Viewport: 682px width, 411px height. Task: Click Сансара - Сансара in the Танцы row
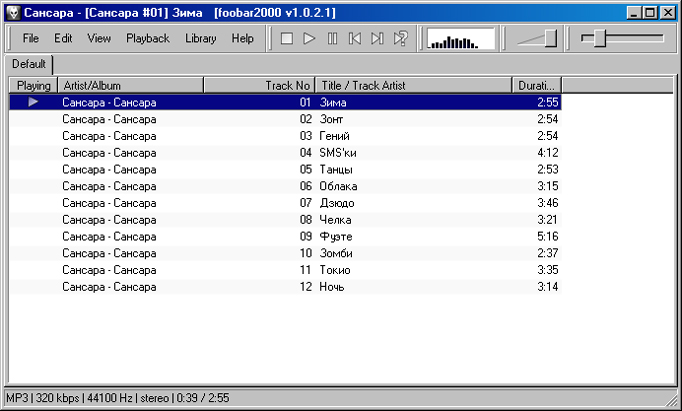[109, 169]
